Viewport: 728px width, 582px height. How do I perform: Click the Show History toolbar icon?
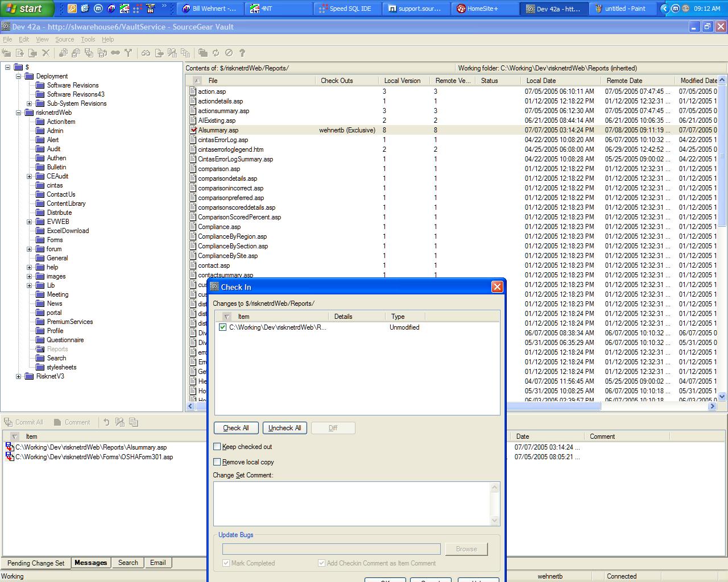(x=185, y=53)
